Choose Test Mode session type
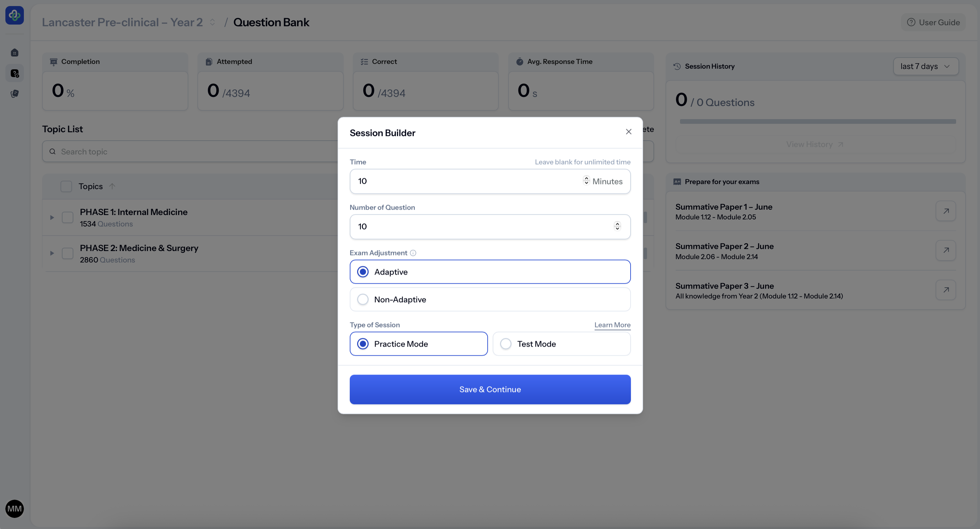The height and width of the screenshot is (529, 980). point(505,344)
